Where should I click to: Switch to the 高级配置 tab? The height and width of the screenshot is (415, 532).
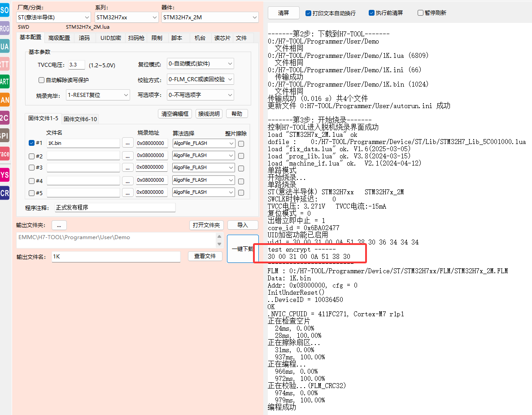[59, 38]
